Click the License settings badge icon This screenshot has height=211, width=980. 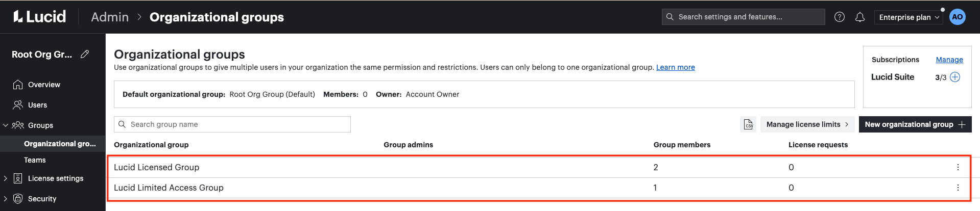[18, 178]
